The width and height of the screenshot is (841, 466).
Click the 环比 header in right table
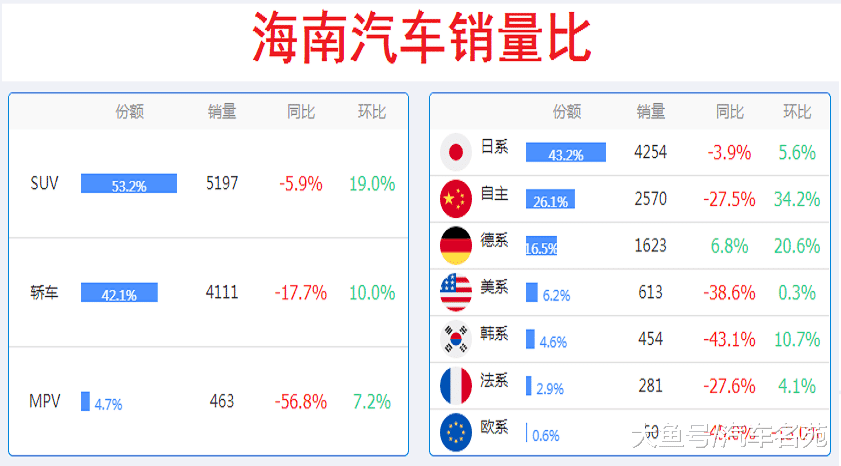[x=797, y=112]
